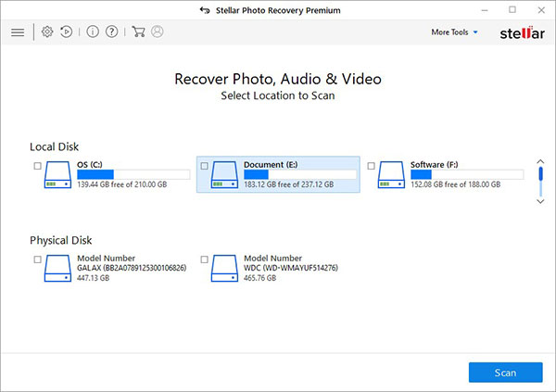Click the OS (C:) usage bar
556x392 pixels.
pos(133,174)
